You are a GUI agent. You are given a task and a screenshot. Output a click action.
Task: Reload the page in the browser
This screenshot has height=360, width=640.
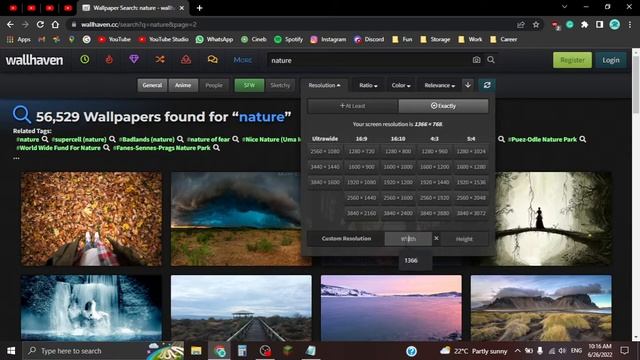[40, 24]
